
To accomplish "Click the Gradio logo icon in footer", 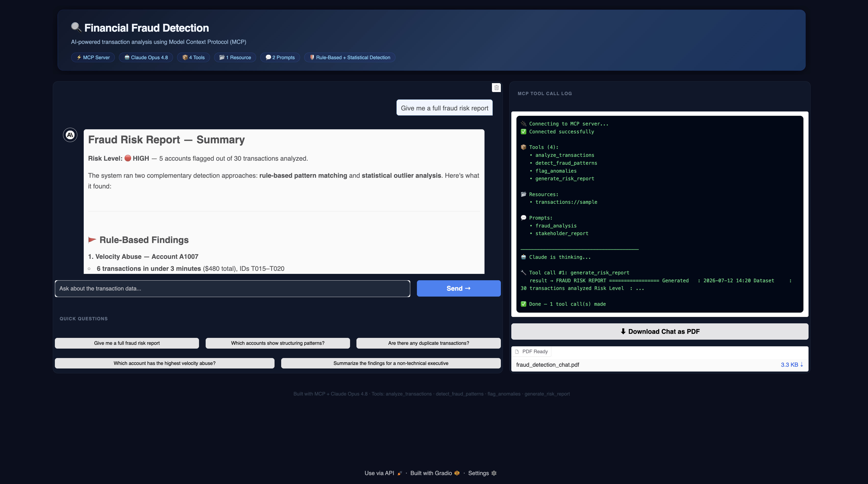I will tap(457, 473).
